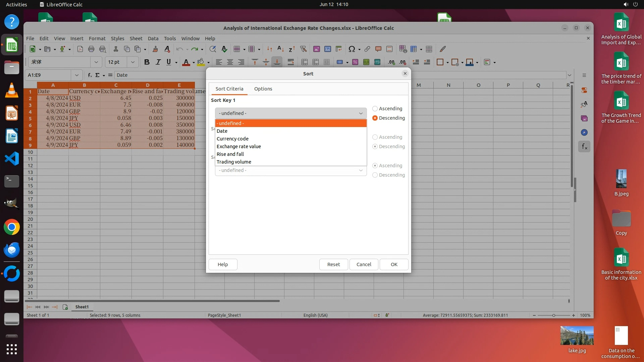644x362 pixels.
Task: Click the Bold formatting icon
Action: [x=147, y=62]
